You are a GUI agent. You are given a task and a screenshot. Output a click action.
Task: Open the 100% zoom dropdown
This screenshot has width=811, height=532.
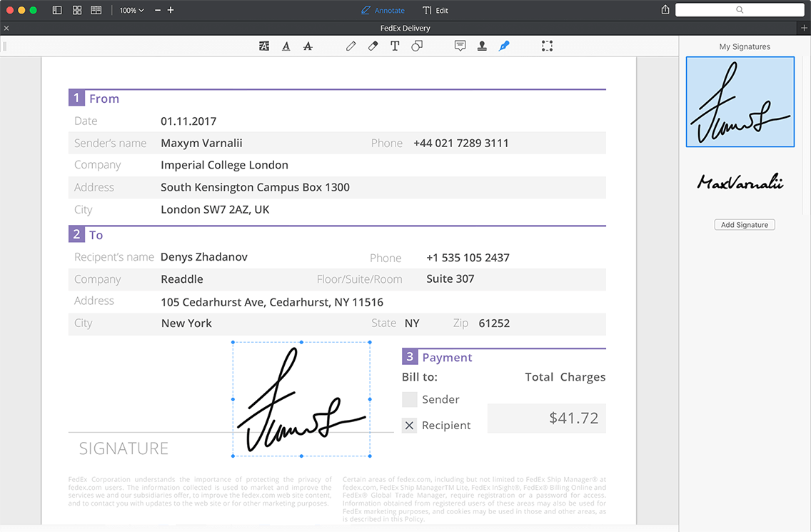[131, 10]
